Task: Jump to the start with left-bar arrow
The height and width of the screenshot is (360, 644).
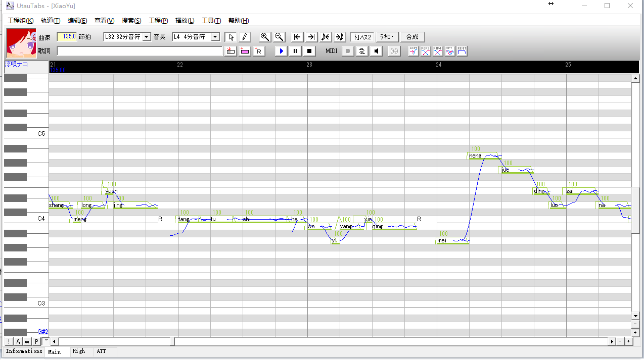Action: [x=298, y=37]
